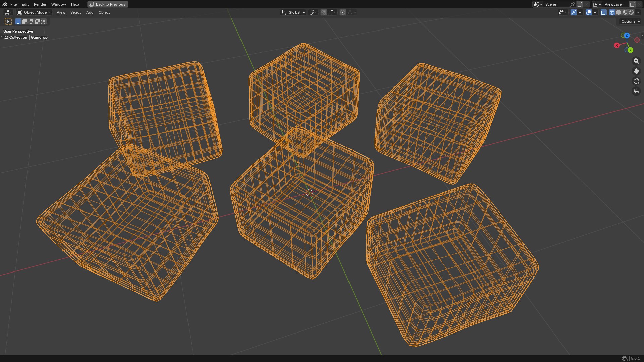
Task: Open the proportional editing falloff dropdown
Action: 352,12
